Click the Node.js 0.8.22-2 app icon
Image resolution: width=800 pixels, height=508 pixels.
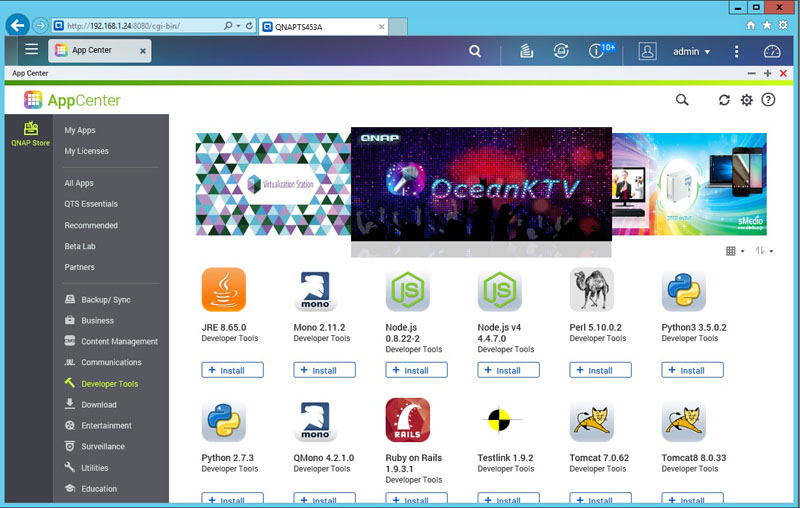click(407, 290)
